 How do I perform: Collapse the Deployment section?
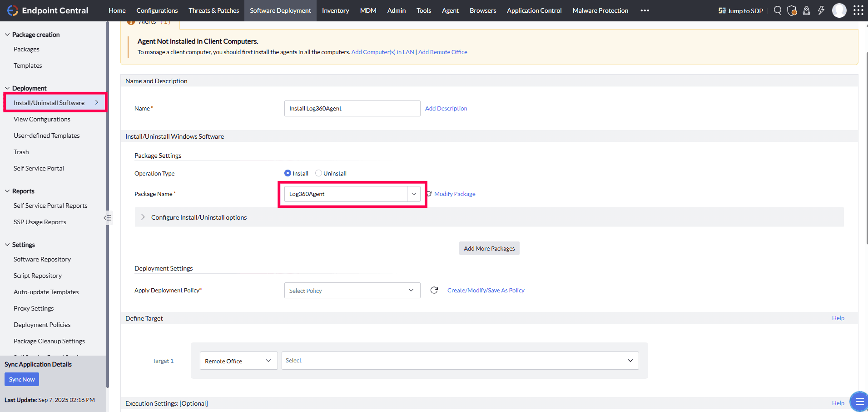point(7,88)
